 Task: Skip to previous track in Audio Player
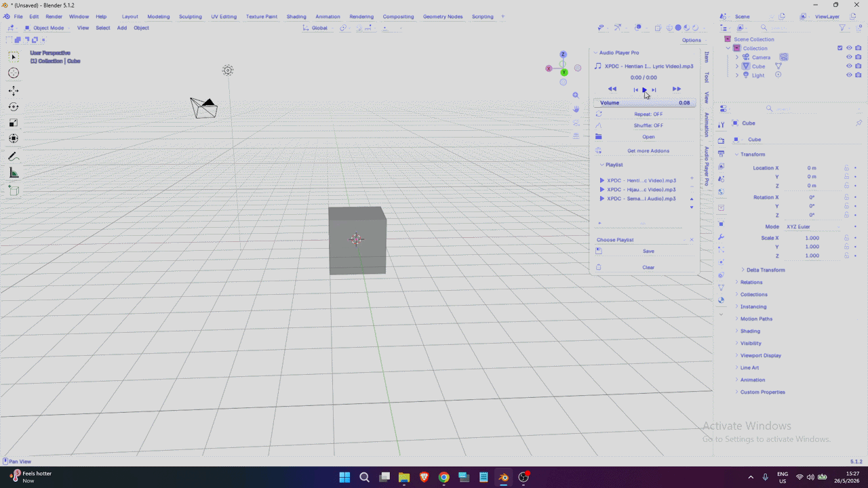coord(635,89)
